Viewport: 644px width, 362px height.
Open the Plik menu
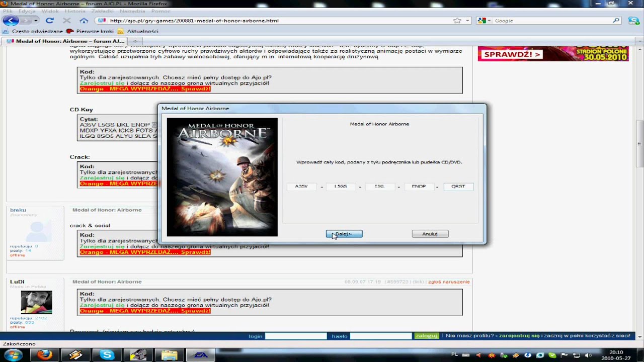pos(8,11)
